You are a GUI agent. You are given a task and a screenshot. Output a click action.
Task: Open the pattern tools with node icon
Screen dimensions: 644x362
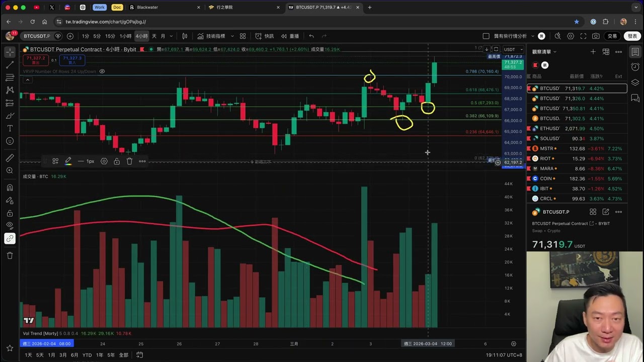10,90
